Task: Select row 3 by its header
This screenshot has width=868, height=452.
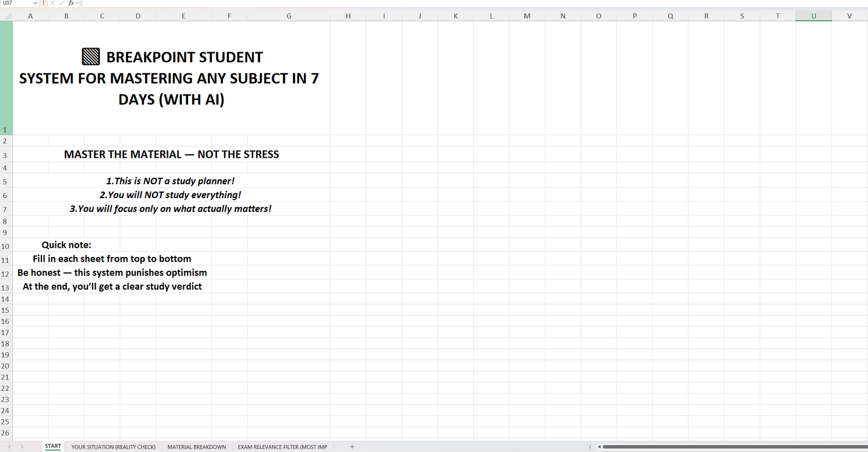Action: [x=5, y=154]
